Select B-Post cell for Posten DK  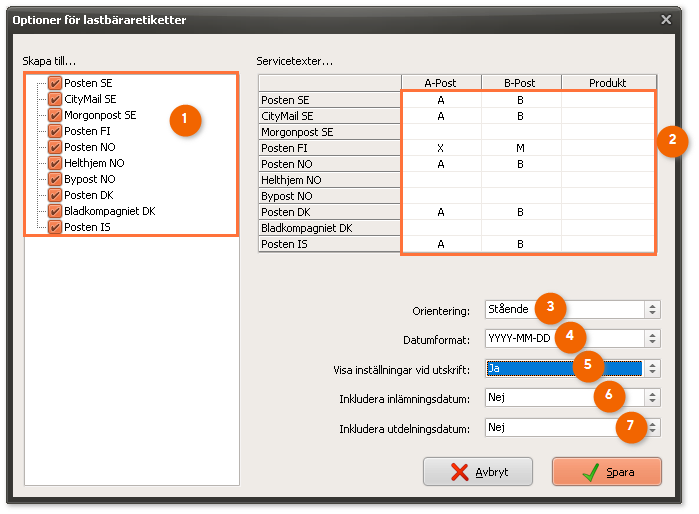521,212
